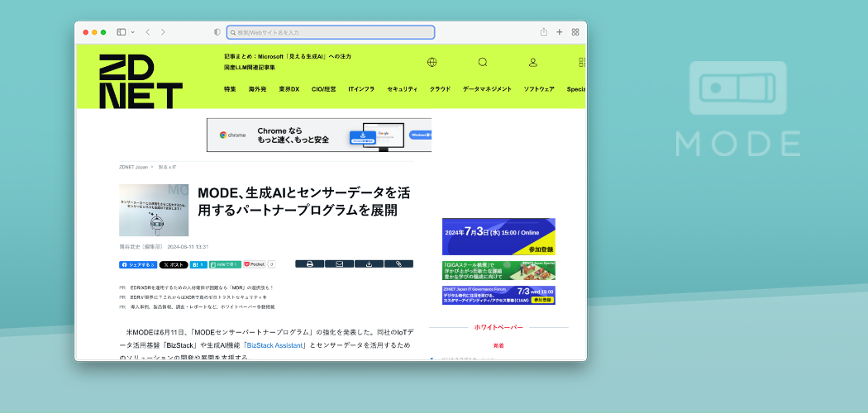Open Safari tab overview grid
The image size is (868, 413).
click(x=575, y=32)
